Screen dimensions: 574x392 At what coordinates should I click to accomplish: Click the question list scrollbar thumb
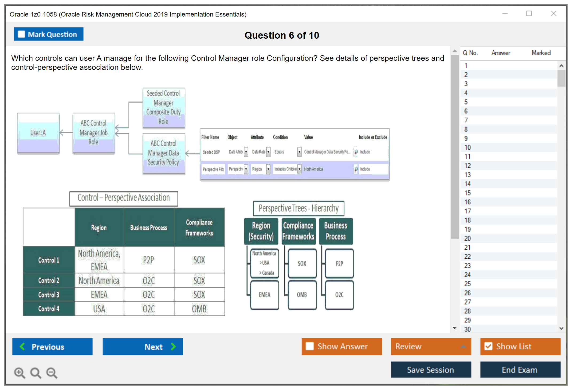coord(561,78)
